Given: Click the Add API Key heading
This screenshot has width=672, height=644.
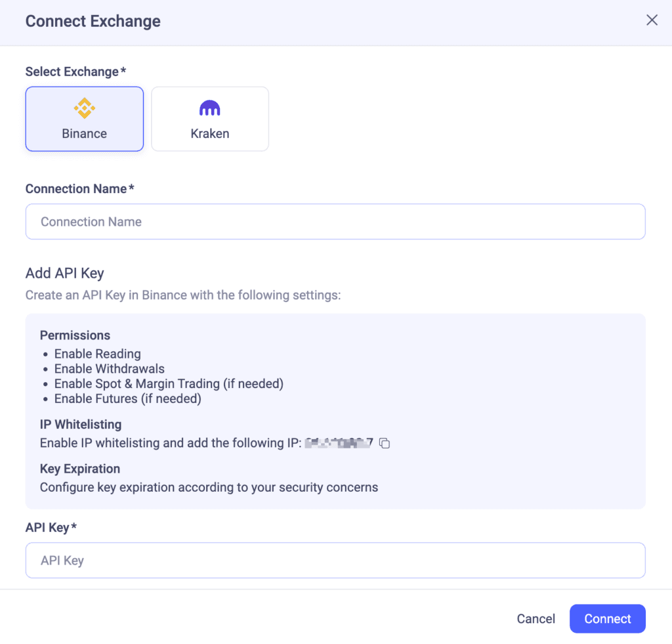Looking at the screenshot, I should pyautogui.click(x=64, y=273).
